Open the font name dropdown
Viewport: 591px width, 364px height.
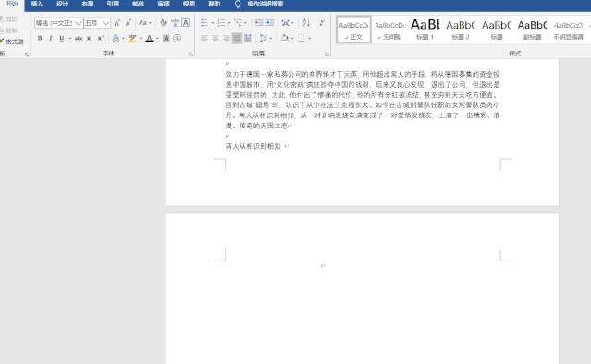tap(79, 23)
